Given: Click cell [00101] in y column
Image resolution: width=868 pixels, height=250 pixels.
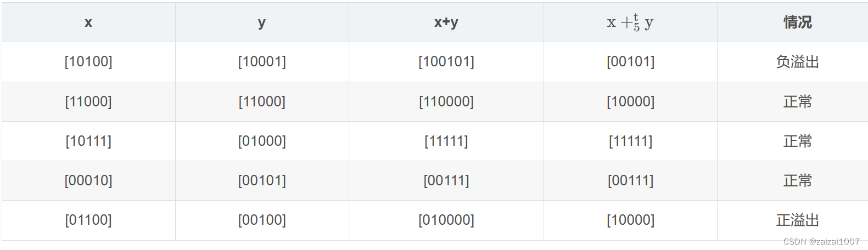Looking at the screenshot, I should [262, 180].
